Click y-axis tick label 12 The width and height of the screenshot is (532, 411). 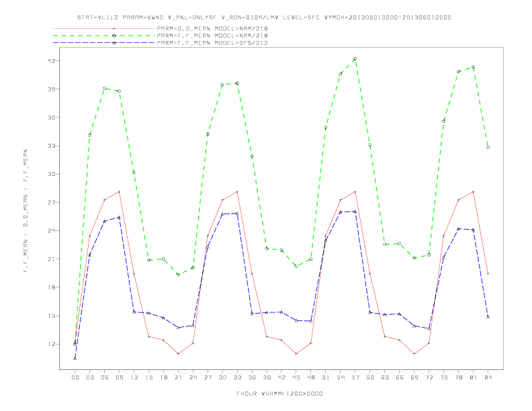coord(52,344)
